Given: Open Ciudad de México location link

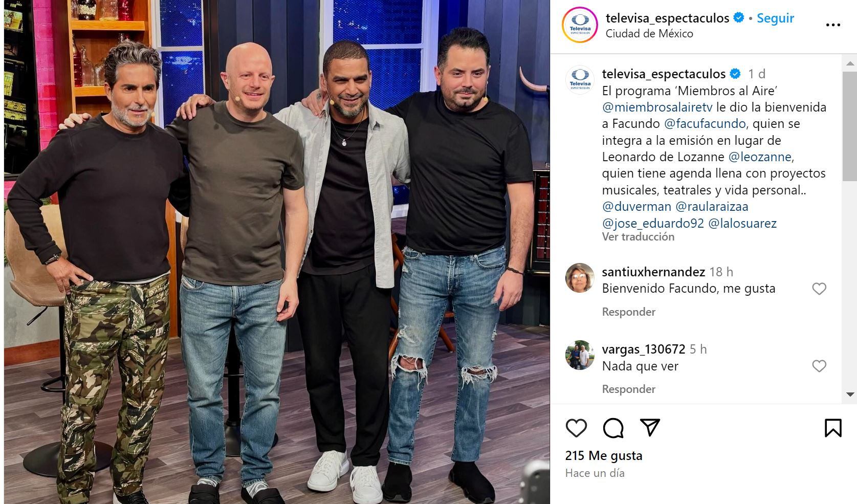Looking at the screenshot, I should coord(649,33).
